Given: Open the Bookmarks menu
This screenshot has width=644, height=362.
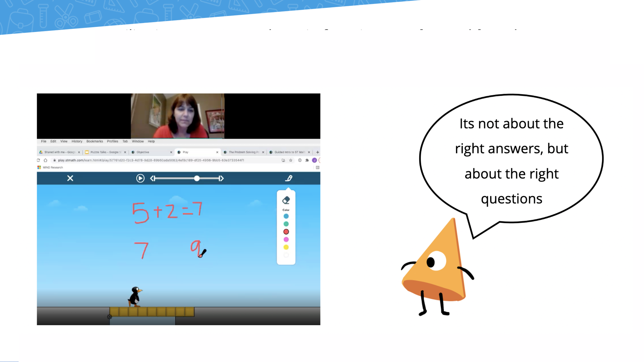Looking at the screenshot, I should tap(95, 141).
